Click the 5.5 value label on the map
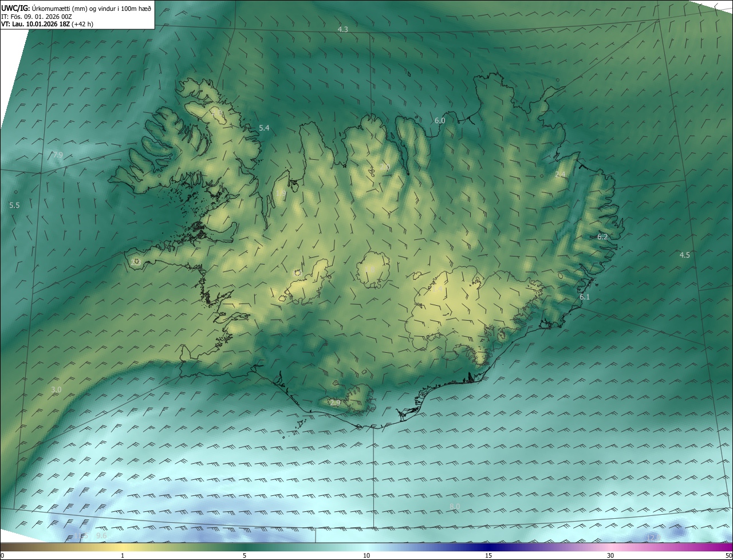Screen dimensions: 733x560 [x=15, y=205]
